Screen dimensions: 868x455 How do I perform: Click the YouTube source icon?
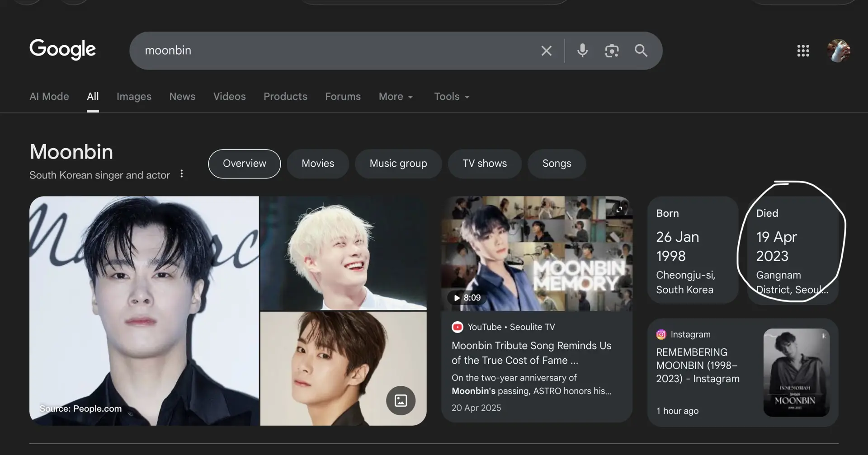click(x=458, y=327)
